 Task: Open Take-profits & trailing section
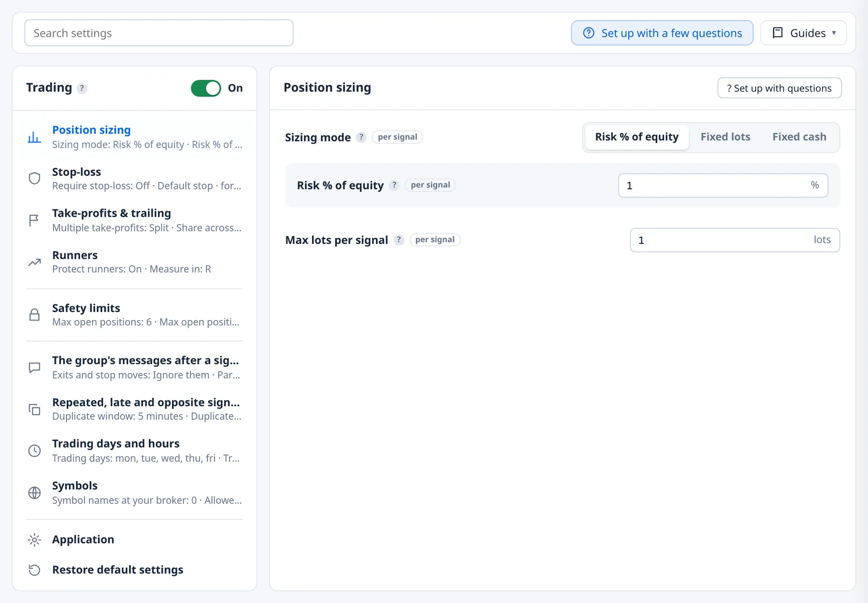coord(135,220)
